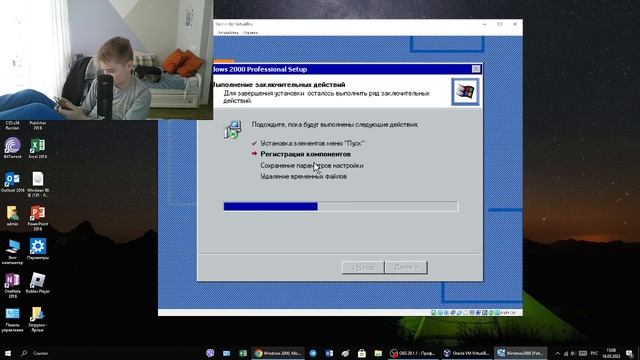Open the Outlook 2016 desktop shortcut
The image size is (640, 360).
point(12,182)
